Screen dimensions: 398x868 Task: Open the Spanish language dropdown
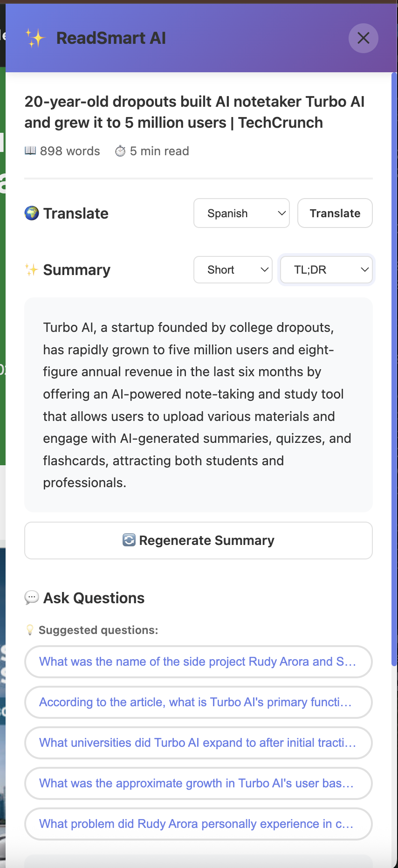click(241, 213)
